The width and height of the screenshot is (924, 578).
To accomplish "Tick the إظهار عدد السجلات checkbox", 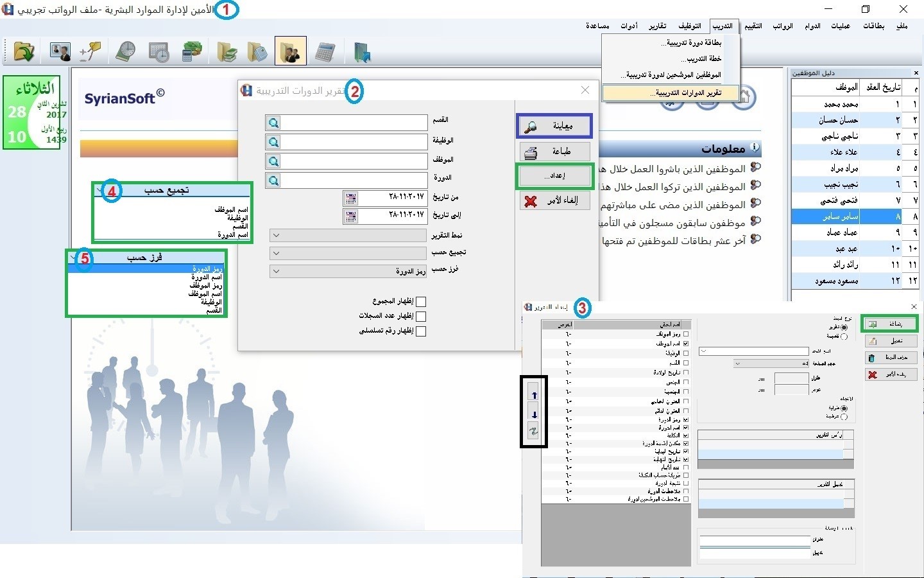I will pos(421,317).
